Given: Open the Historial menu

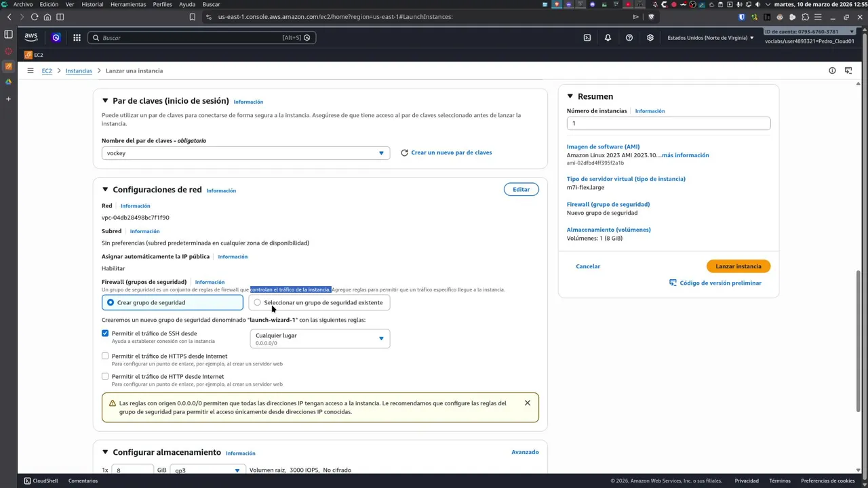Looking at the screenshot, I should coord(92,4).
